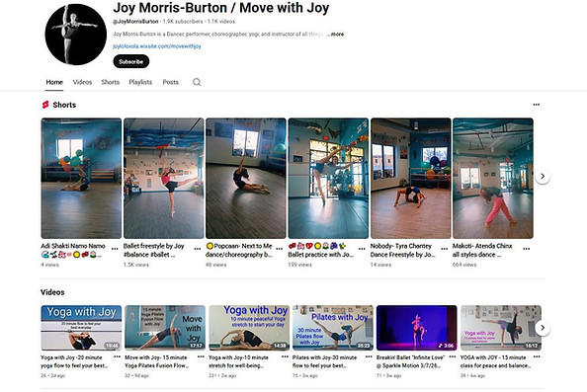Click the Videos section heading

(x=52, y=292)
